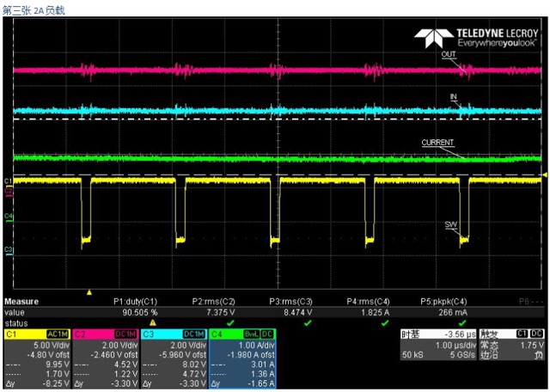The width and height of the screenshot is (550, 392).
Task: Toggle the C1 AC1M coupling badge
Action: coord(58,334)
